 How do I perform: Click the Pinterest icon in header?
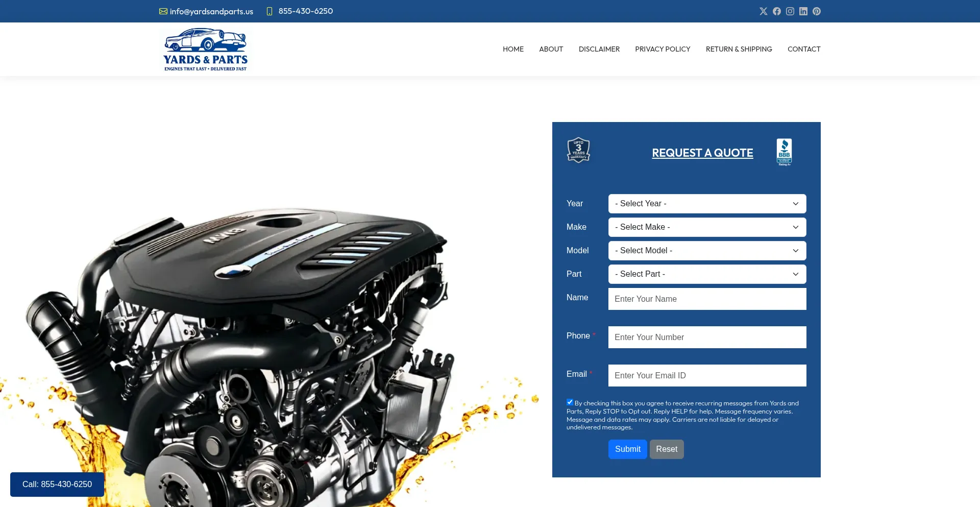(816, 11)
